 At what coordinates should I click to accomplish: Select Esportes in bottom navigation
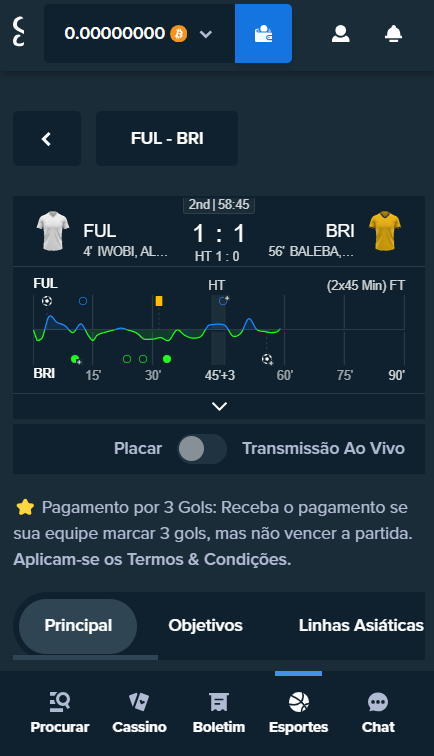pyautogui.click(x=298, y=713)
